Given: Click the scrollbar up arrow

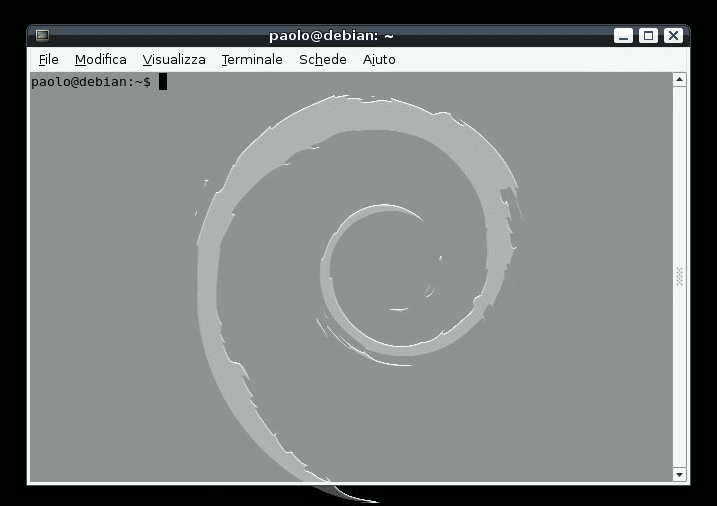Looking at the screenshot, I should (680, 80).
